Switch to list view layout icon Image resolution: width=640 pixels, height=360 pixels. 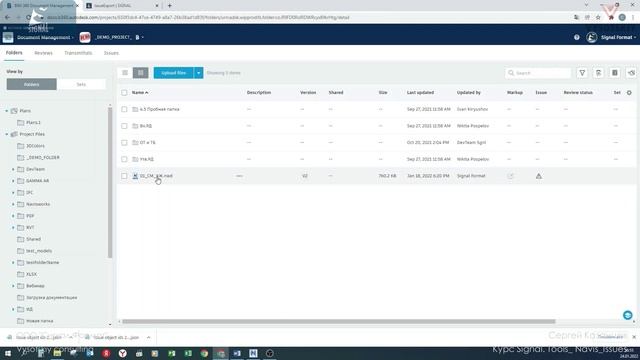[125, 73]
